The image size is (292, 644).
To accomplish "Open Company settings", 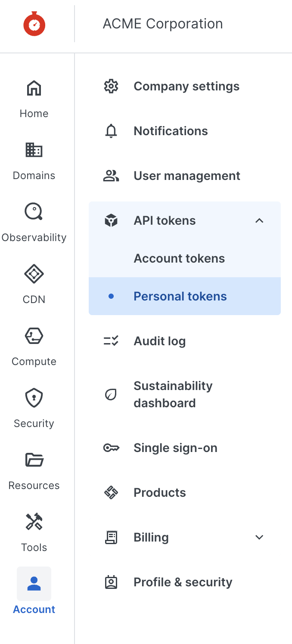I will [186, 86].
